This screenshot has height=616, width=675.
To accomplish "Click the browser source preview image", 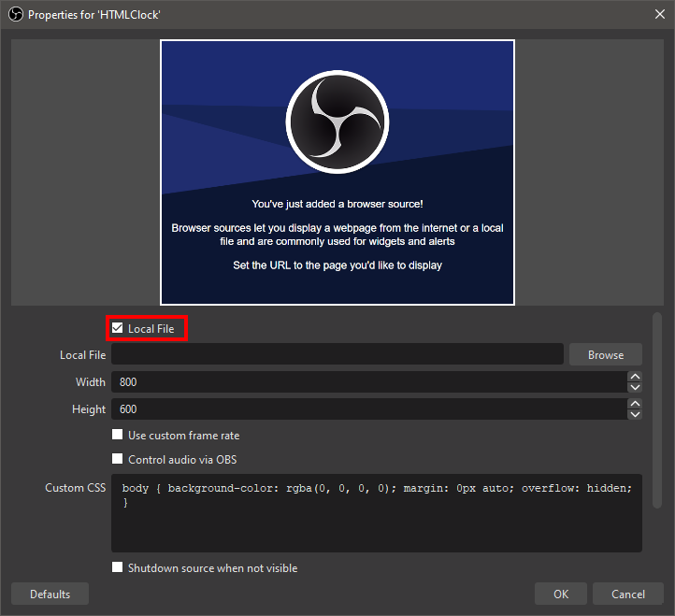I will point(337,173).
